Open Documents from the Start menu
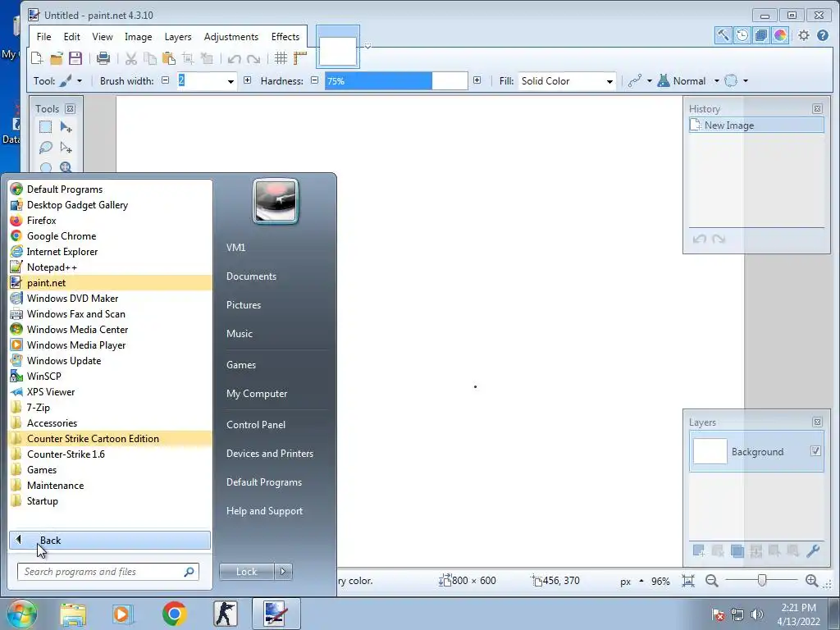Viewport: 840px width, 630px height. point(251,276)
